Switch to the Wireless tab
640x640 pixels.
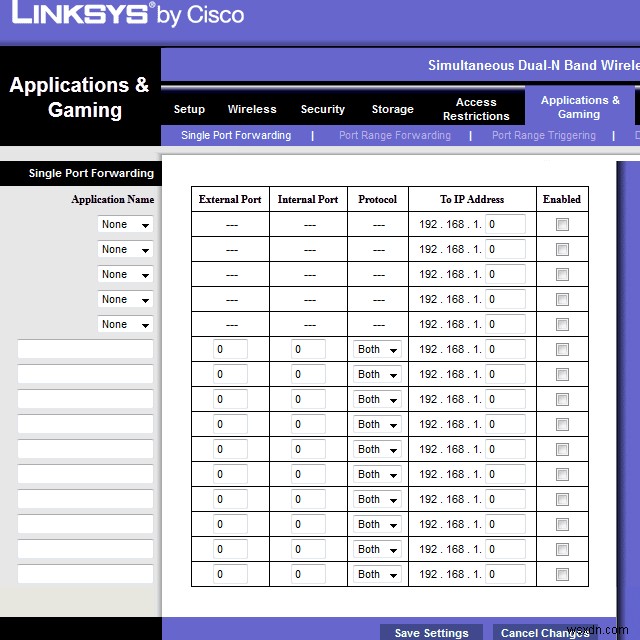pyautogui.click(x=252, y=109)
